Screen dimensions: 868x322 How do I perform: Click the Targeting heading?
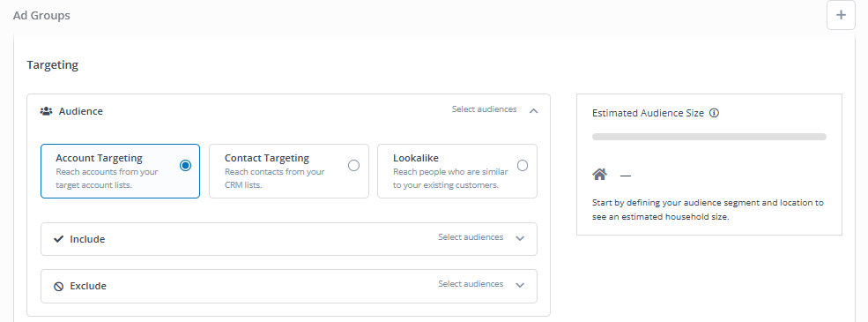[x=53, y=65]
